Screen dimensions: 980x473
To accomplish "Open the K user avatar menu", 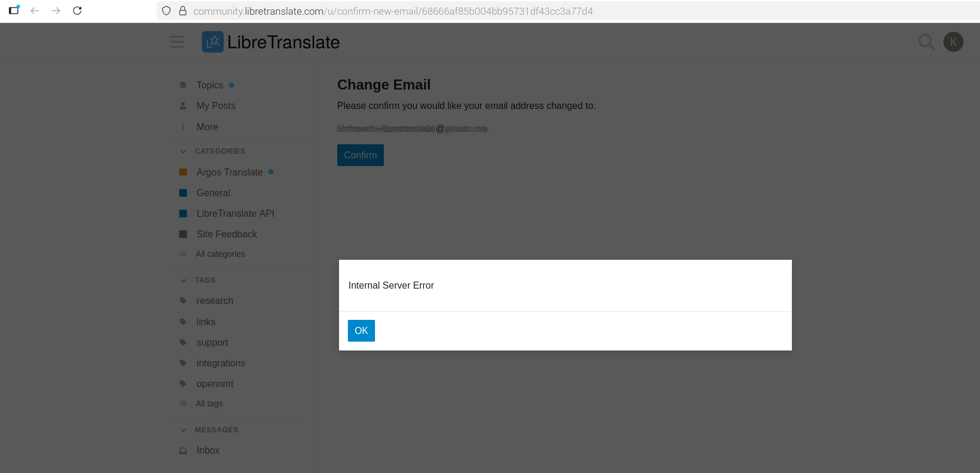I will pos(953,42).
